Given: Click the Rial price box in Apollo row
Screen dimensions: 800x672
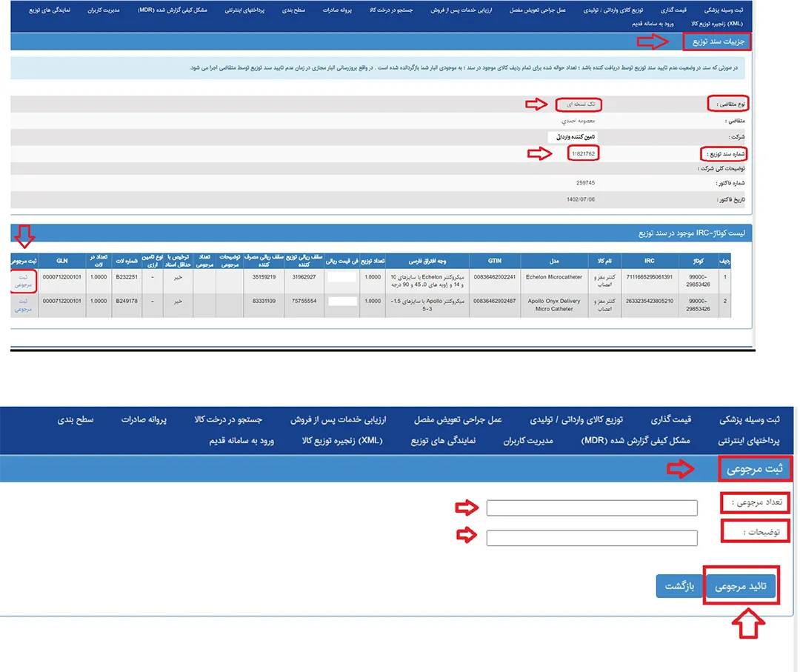Looking at the screenshot, I should coord(343,302).
